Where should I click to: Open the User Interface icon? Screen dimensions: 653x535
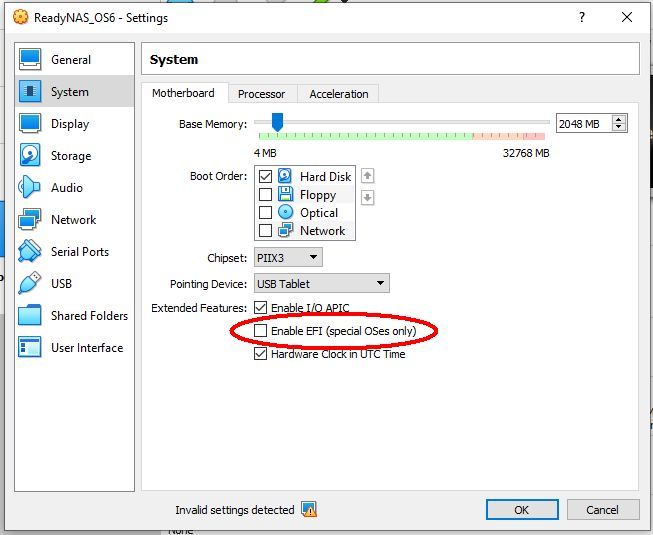point(30,347)
